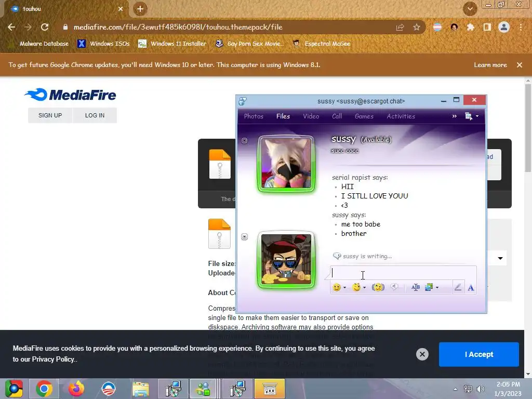Open the winks list dropdown arrow
Viewport: 532px width, 399px height.
pos(364,287)
